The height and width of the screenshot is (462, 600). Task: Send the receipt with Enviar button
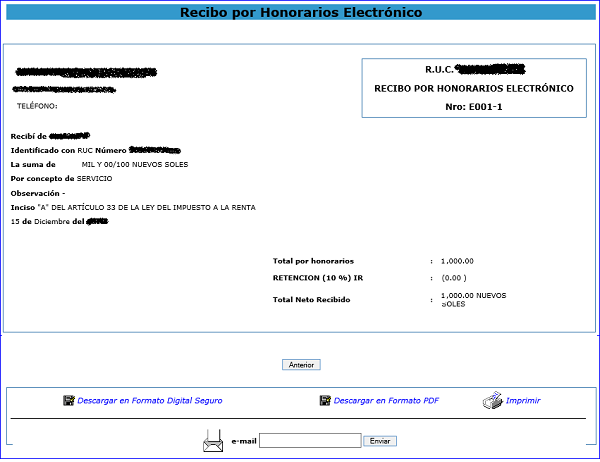[380, 441]
